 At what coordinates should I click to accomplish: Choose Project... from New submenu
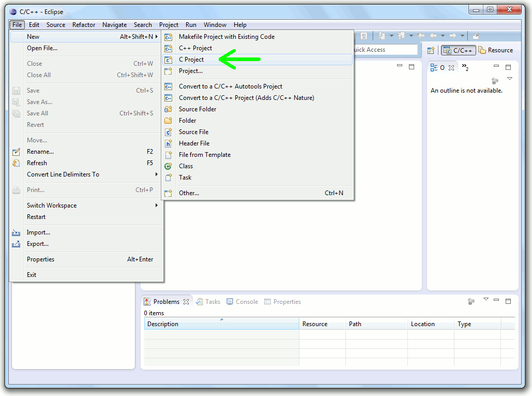tap(257, 71)
